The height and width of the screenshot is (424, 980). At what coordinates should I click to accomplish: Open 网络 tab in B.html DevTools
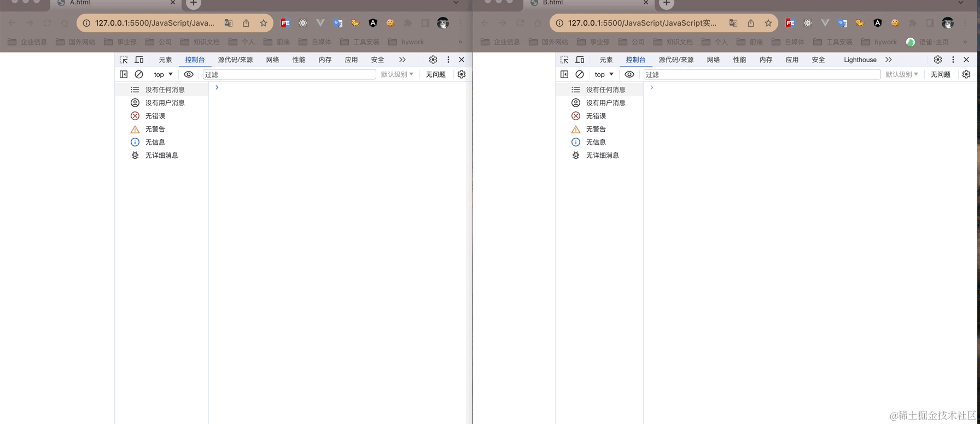pos(713,60)
